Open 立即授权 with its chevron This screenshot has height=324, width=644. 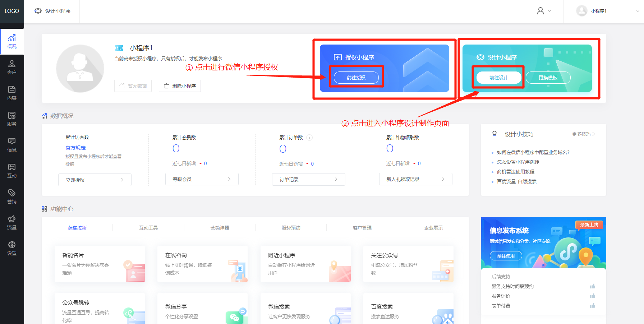[x=95, y=180]
